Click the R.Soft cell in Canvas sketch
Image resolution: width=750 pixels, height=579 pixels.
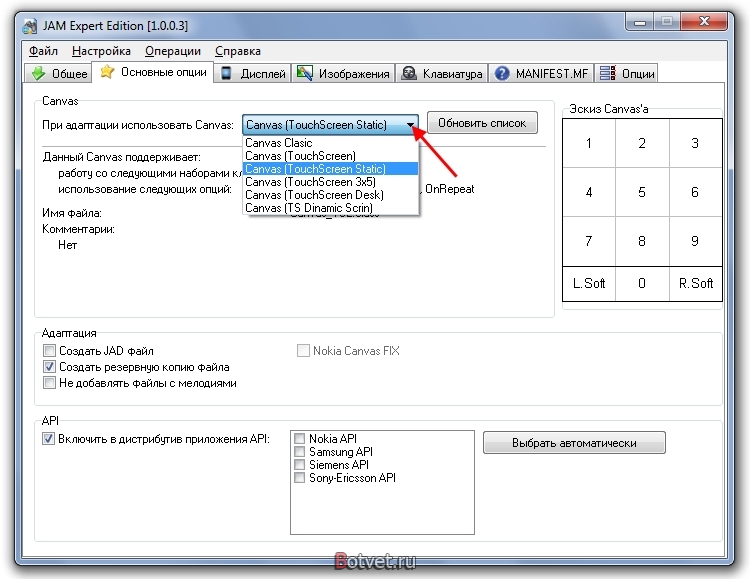695,283
